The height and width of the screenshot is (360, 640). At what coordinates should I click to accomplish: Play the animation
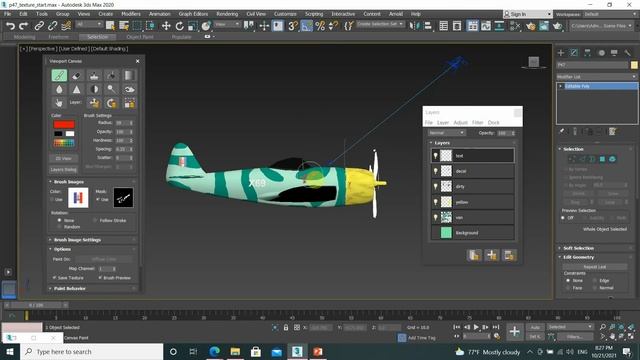coord(476,327)
